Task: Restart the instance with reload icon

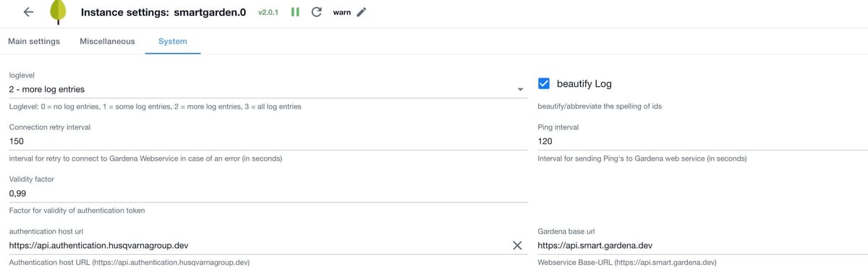Action: [316, 12]
